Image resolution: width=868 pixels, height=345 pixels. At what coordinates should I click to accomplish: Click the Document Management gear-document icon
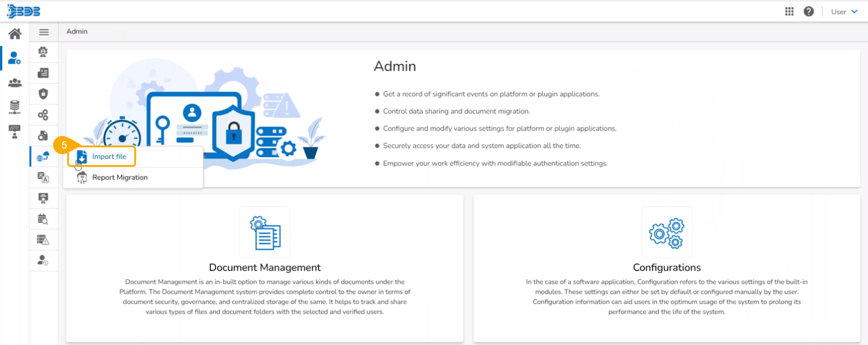pos(265,232)
